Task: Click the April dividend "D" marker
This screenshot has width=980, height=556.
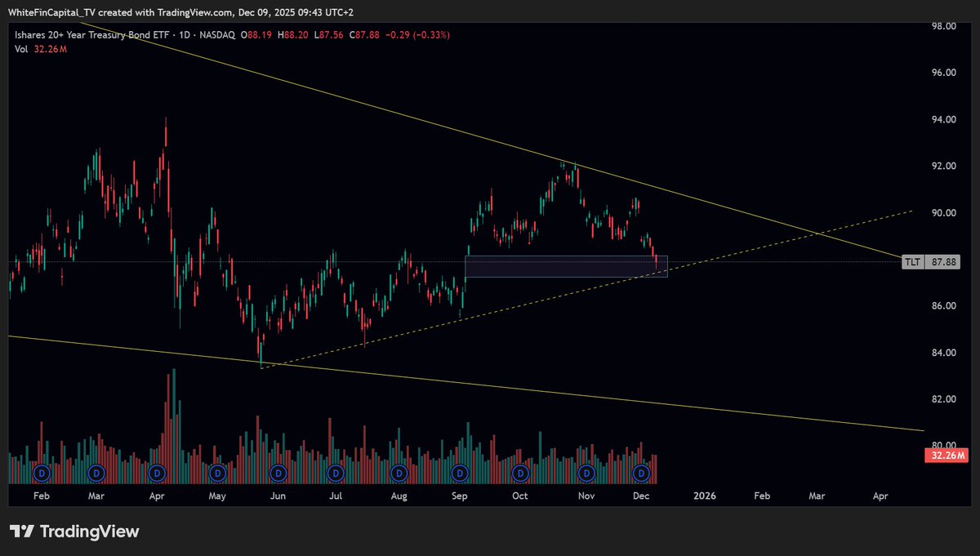Action: tap(155, 472)
